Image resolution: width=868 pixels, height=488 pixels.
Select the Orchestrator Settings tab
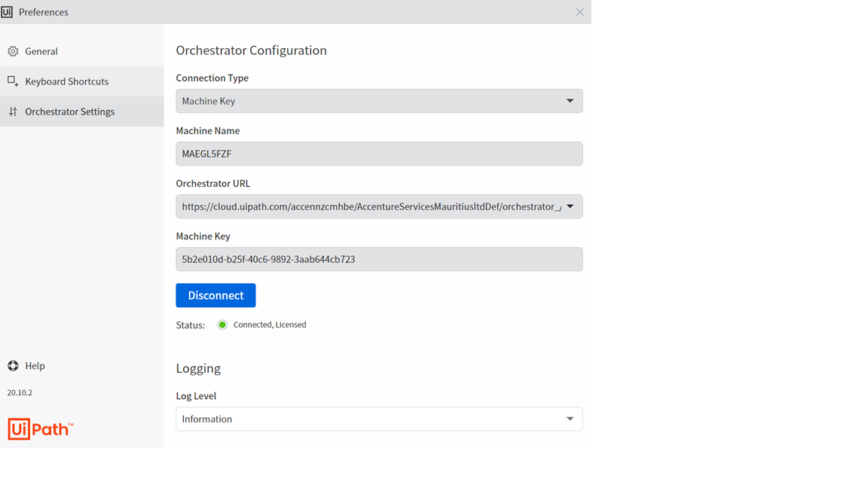69,111
